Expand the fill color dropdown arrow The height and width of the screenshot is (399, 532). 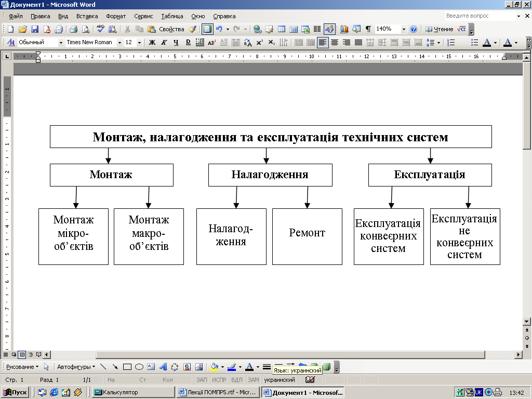222,367
